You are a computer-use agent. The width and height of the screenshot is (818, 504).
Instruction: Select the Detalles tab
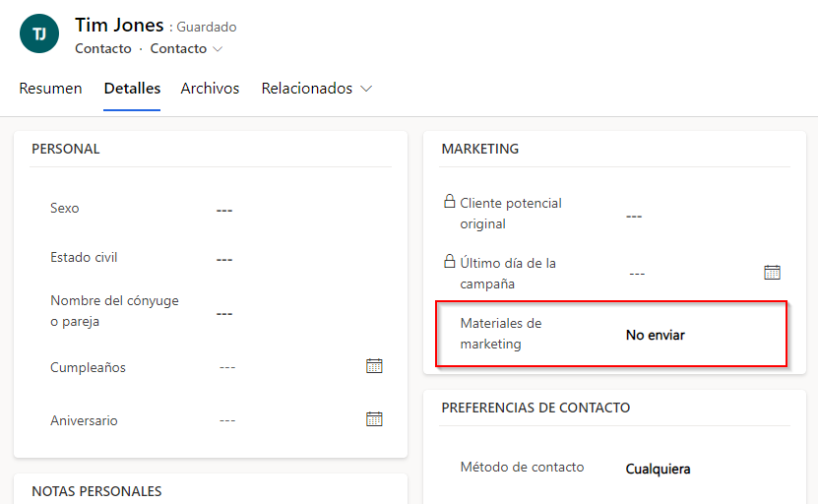pos(132,89)
